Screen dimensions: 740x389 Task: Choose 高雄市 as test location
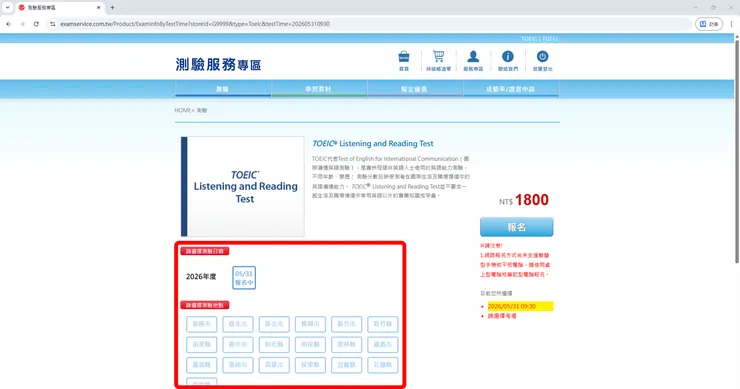click(x=274, y=365)
